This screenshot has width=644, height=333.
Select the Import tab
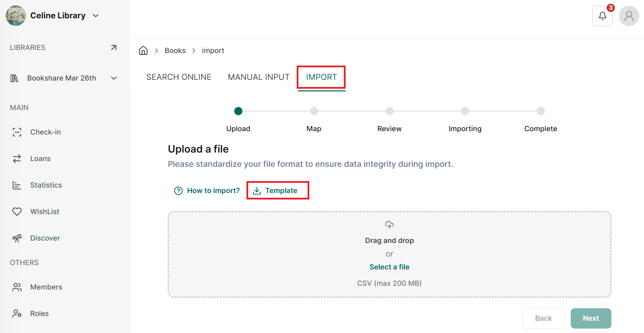(x=321, y=77)
